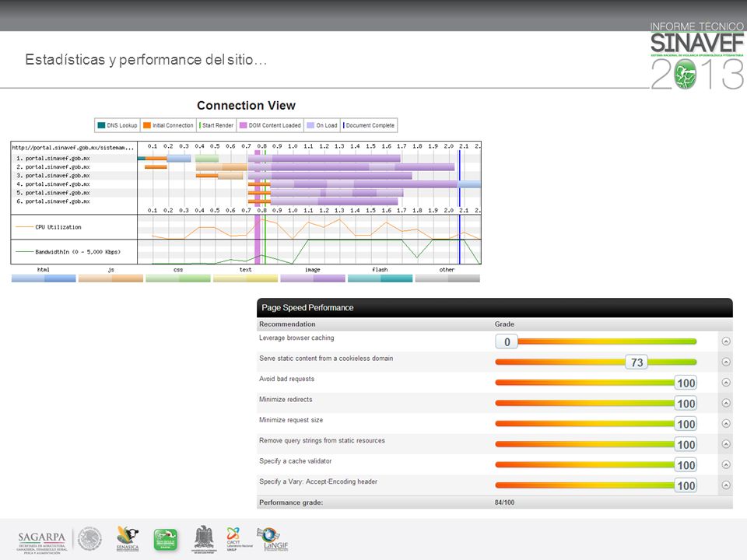This screenshot has height=560, width=747.
Task: Click the Initial Connection legend item
Action: 168,125
